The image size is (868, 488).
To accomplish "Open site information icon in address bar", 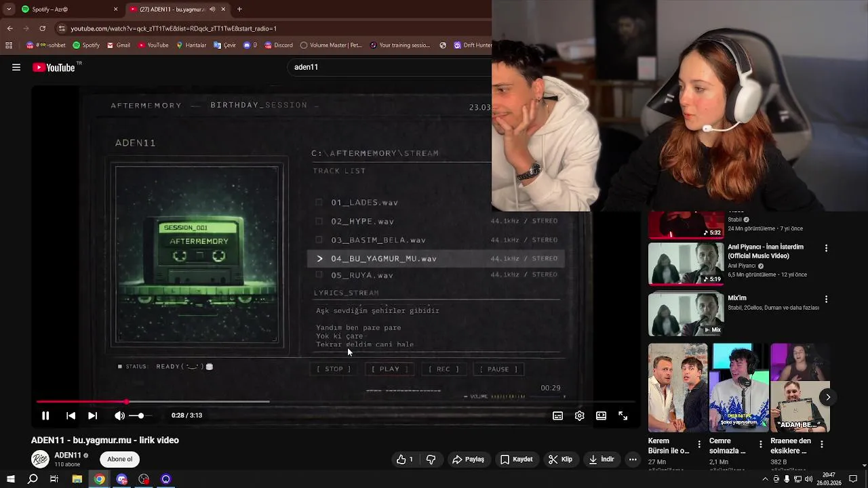I will pos(62,28).
